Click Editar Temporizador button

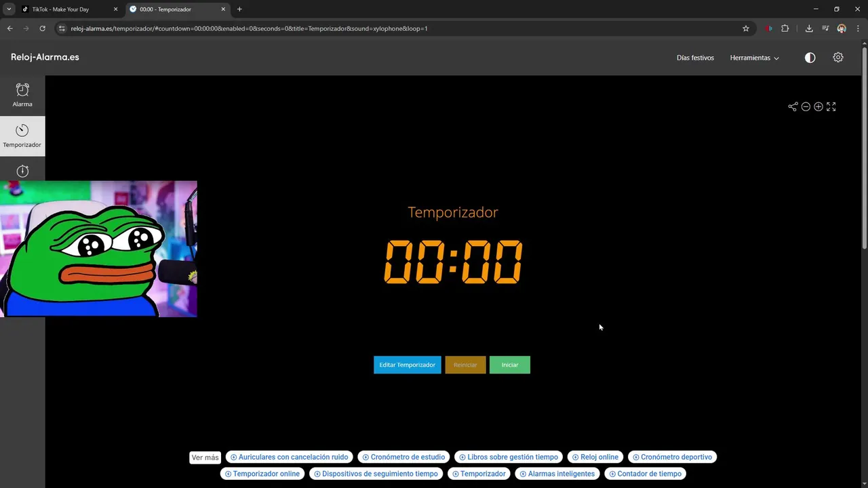point(407,365)
